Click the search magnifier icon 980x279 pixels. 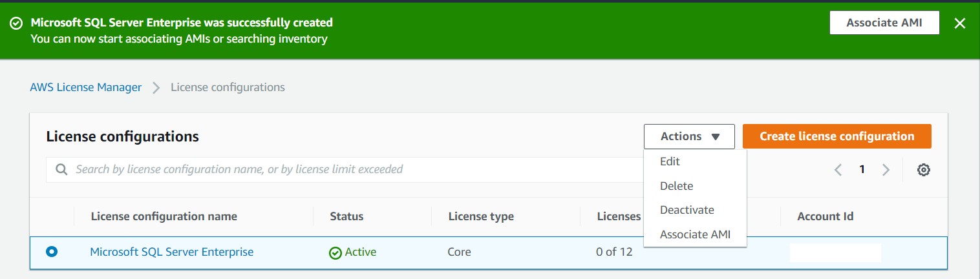point(62,170)
